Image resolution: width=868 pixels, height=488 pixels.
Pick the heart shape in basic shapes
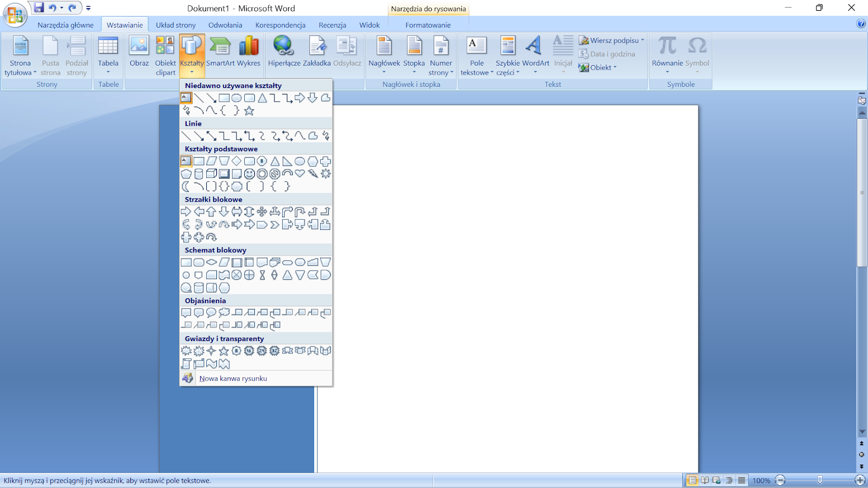(x=300, y=174)
